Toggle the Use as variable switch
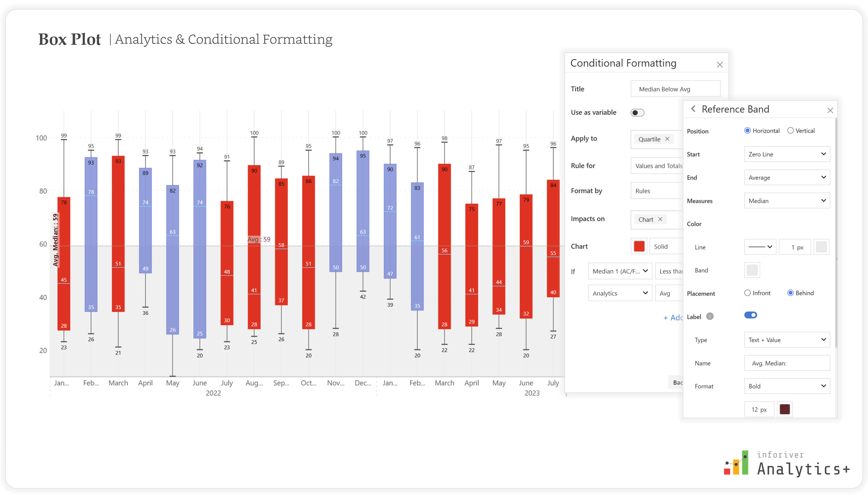The image size is (868, 497). pos(637,113)
